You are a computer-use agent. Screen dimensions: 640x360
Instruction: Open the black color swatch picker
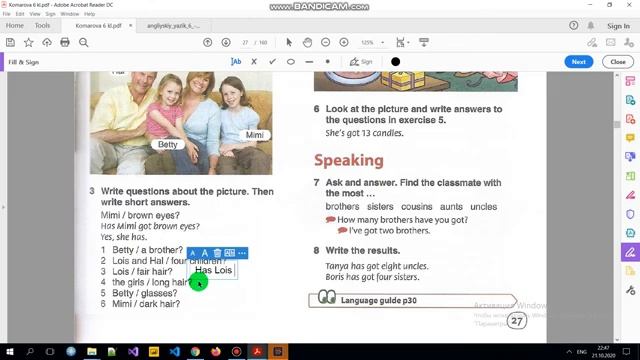395,62
